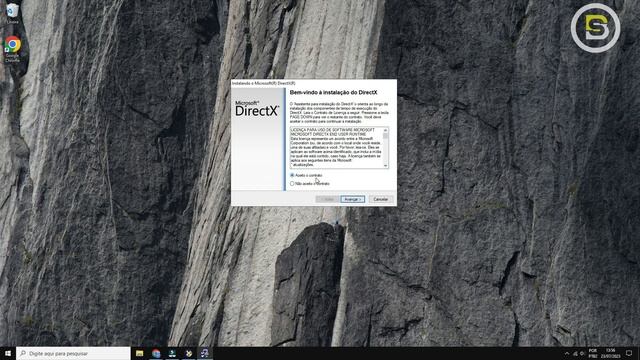
Task: Click the 'Bem-vindo à instalação do DirectX' heading
Action: tap(333, 93)
